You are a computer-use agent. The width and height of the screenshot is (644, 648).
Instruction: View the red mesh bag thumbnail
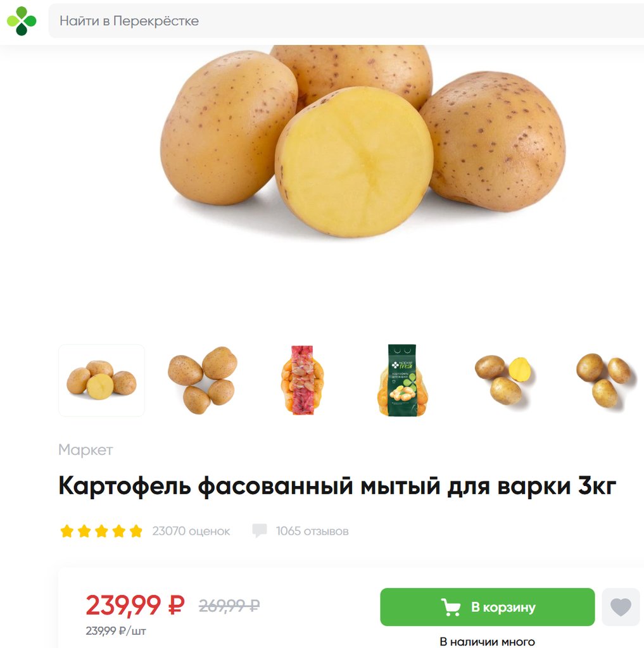point(303,380)
